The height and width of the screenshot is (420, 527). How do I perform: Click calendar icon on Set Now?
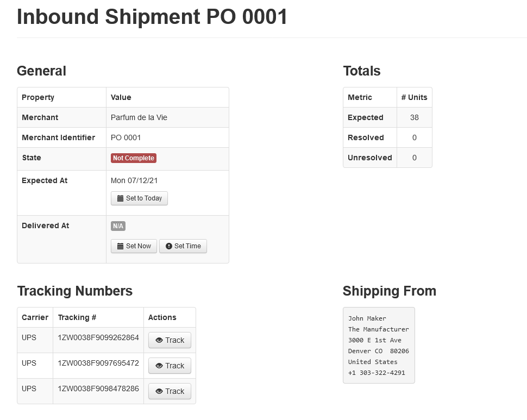click(121, 247)
